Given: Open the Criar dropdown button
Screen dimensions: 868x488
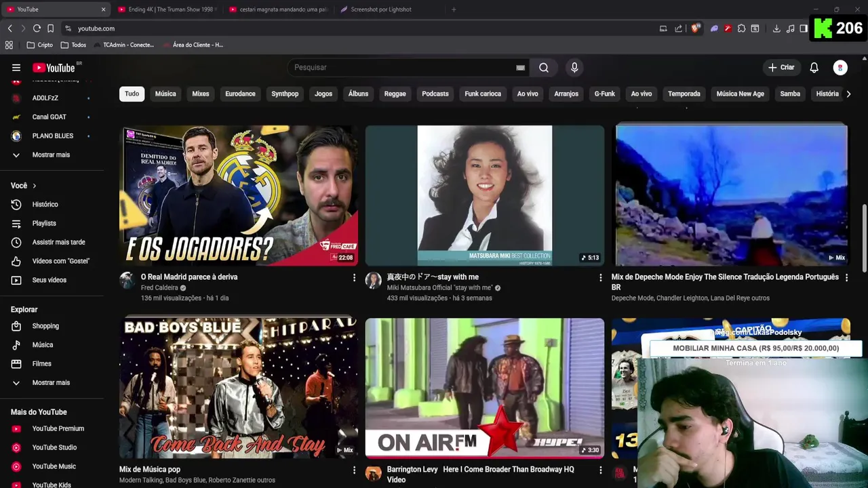Looking at the screenshot, I should click(x=781, y=68).
